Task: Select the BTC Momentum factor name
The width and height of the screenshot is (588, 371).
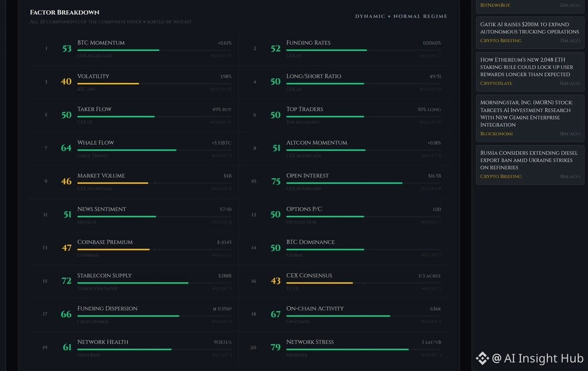Action: pos(101,43)
